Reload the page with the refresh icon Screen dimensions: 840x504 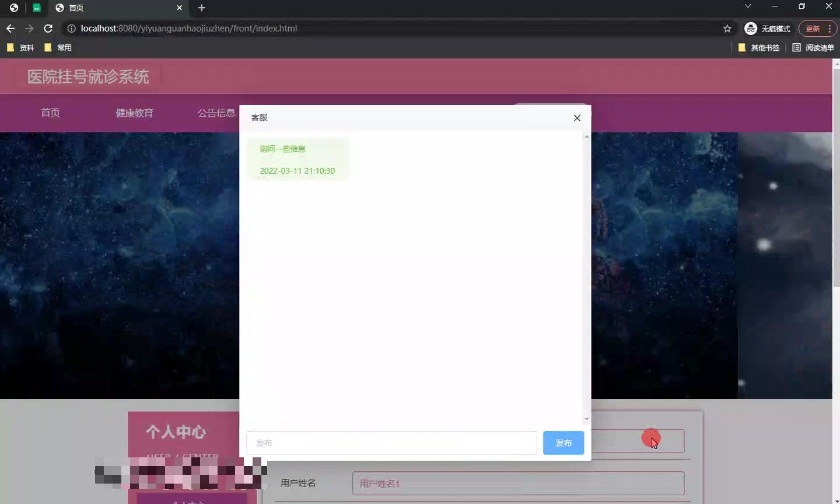[x=48, y=28]
